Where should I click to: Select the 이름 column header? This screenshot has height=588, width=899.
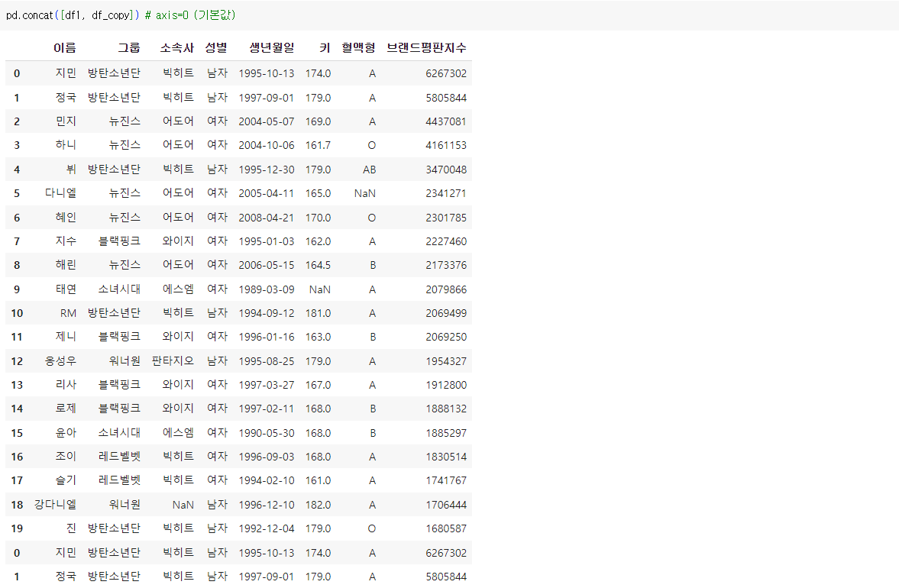point(65,47)
